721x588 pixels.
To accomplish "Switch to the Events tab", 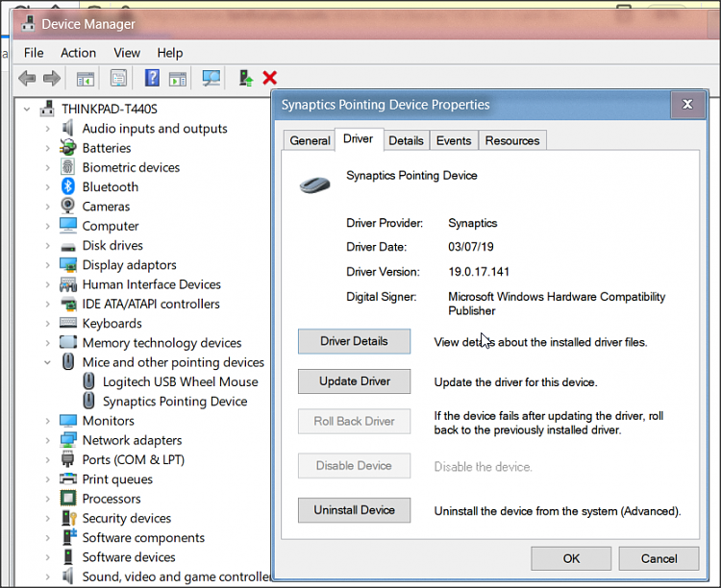I will [454, 140].
